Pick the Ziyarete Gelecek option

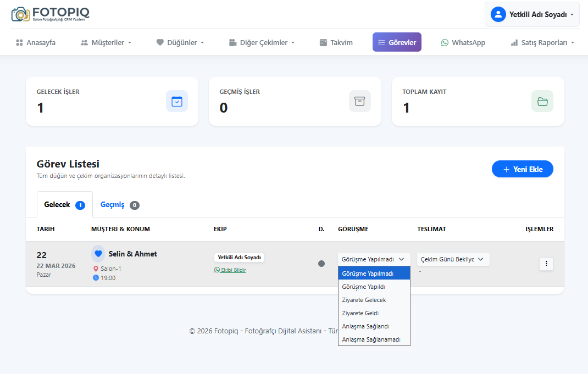364,300
